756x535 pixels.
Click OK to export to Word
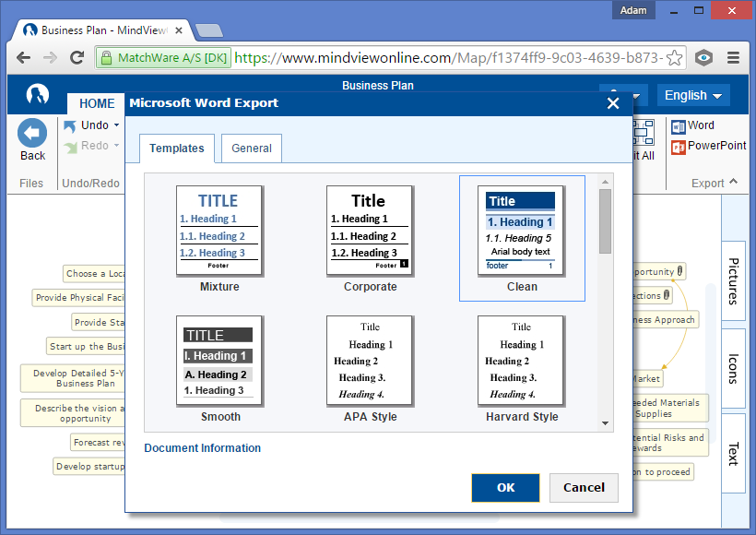pos(505,488)
